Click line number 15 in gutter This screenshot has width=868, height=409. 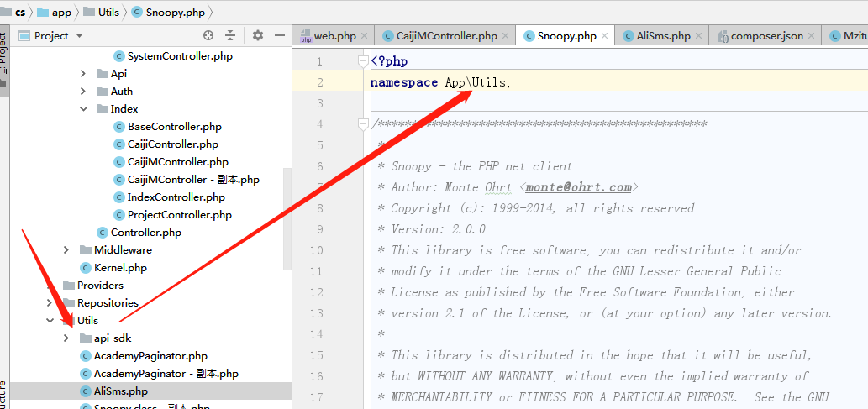click(x=316, y=355)
